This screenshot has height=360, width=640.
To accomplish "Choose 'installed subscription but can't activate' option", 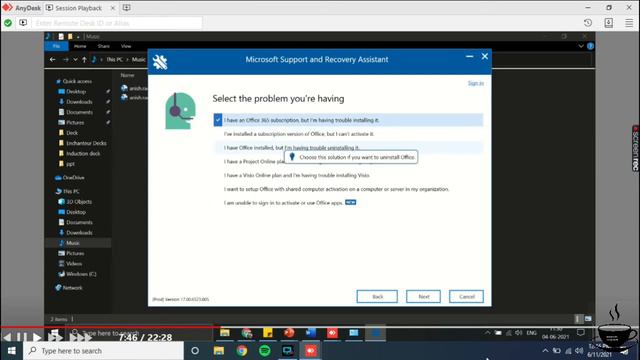I will (299, 134).
